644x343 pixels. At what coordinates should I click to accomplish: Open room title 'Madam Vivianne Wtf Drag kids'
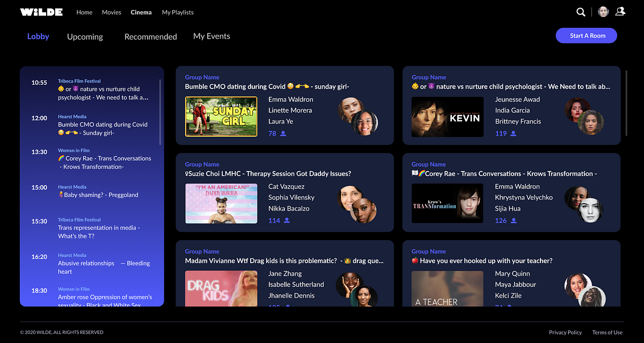click(284, 260)
